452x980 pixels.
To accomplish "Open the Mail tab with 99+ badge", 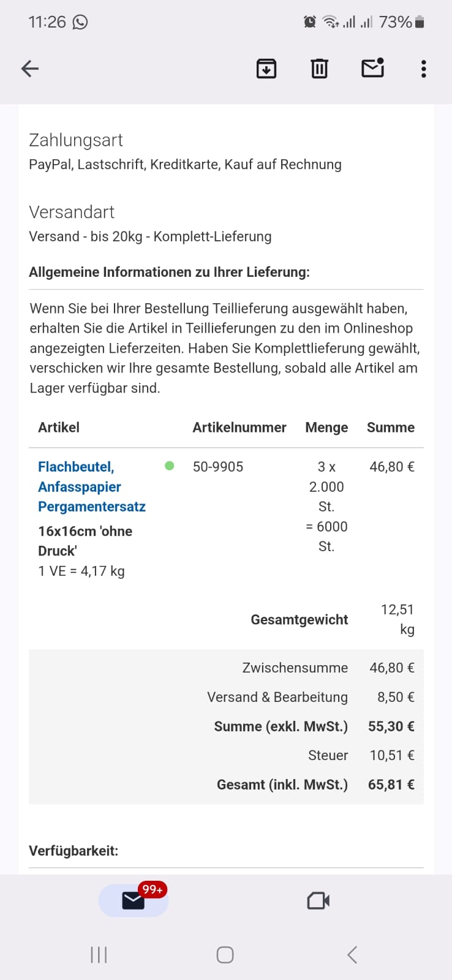I will click(134, 900).
